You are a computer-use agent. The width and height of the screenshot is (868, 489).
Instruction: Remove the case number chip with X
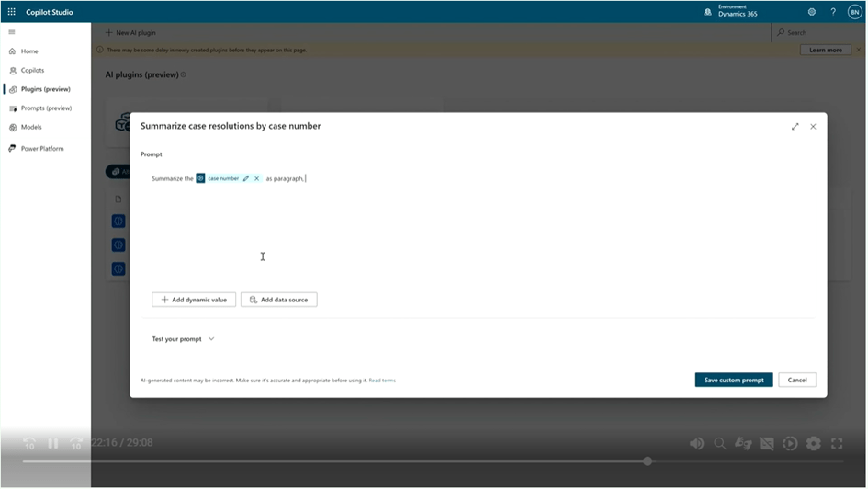(257, 178)
